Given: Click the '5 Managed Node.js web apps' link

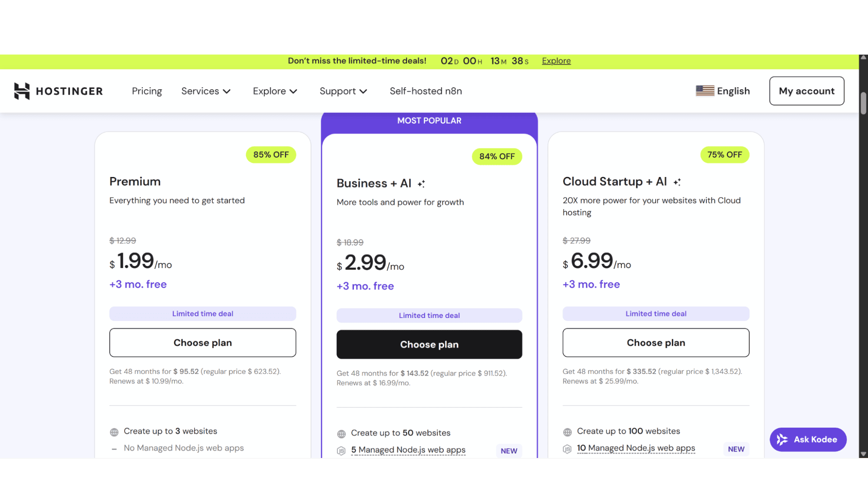Looking at the screenshot, I should tap(408, 450).
